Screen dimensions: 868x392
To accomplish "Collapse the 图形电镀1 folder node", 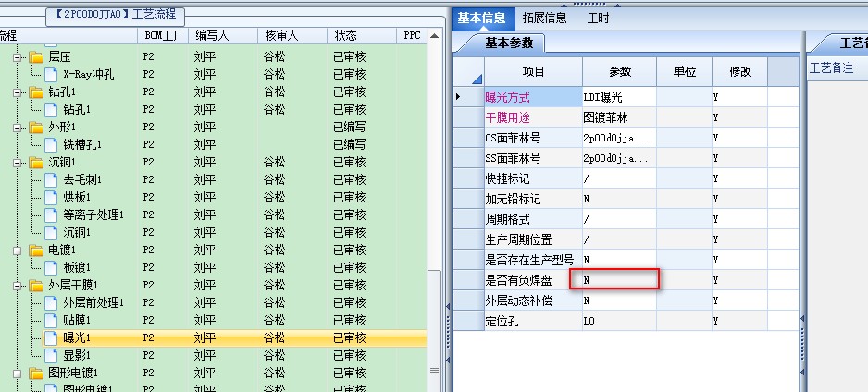I will click(18, 373).
